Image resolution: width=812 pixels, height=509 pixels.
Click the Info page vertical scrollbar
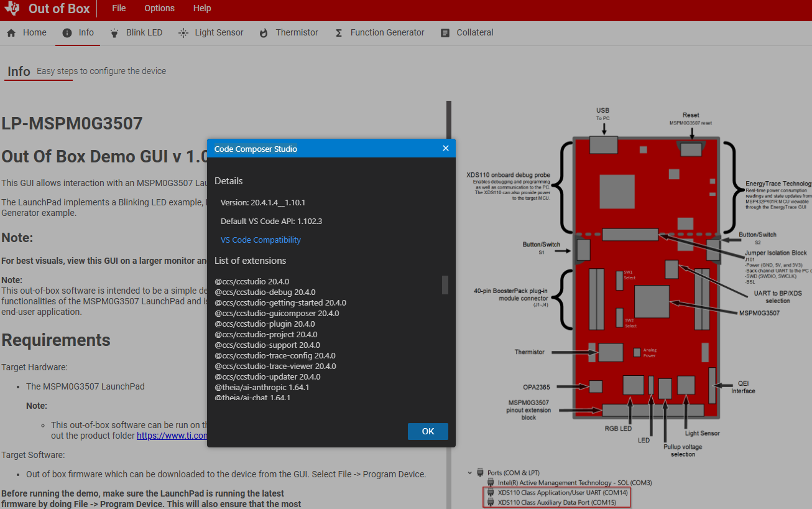[449, 305]
